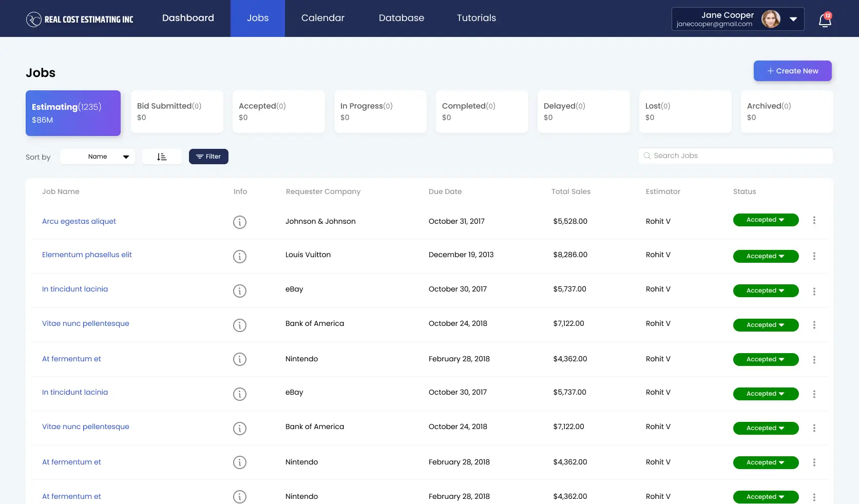Toggle the sort order icon
The width and height of the screenshot is (859, 504).
(x=162, y=156)
